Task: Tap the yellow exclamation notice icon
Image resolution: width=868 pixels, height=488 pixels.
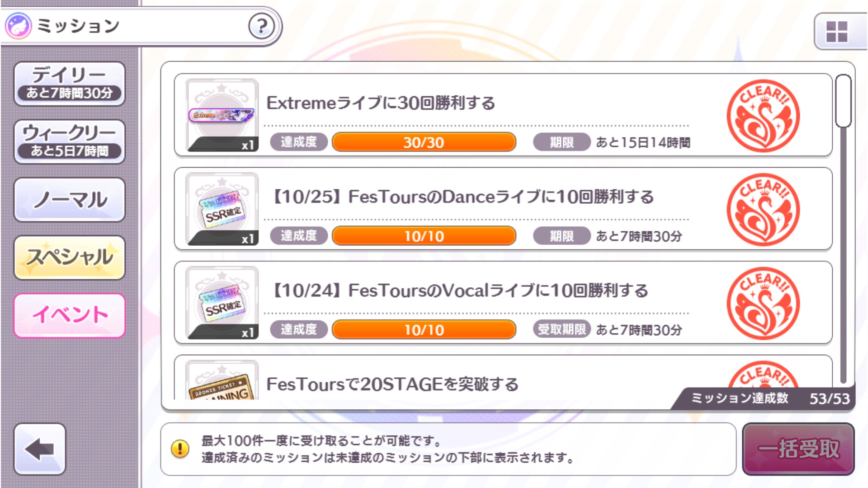Action: point(180,449)
